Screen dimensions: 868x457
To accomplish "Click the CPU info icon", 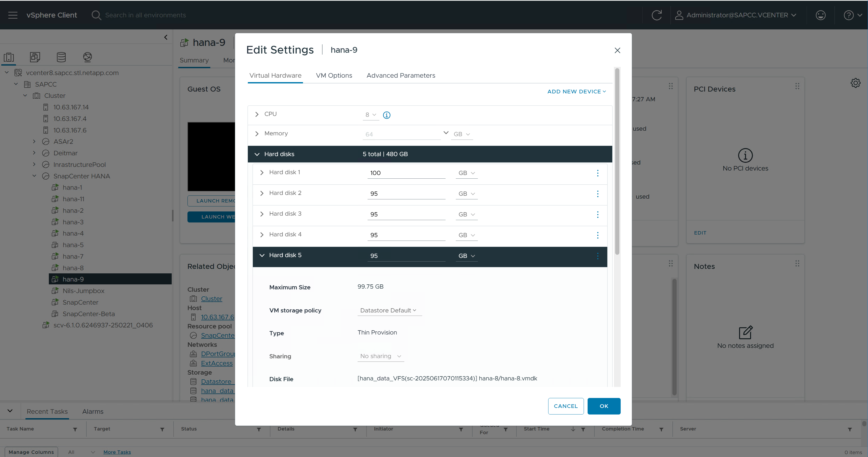I will [x=386, y=115].
